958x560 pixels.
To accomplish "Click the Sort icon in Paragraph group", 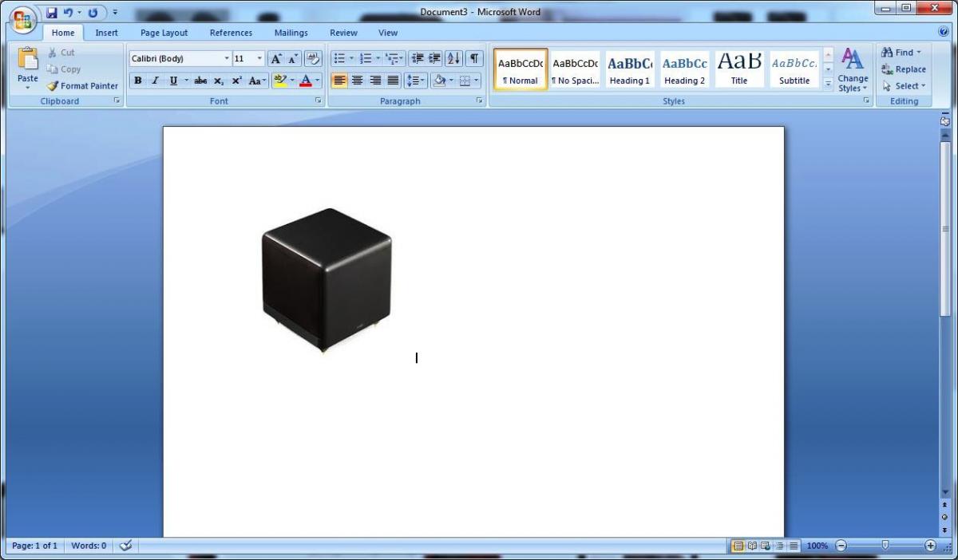I will [453, 58].
